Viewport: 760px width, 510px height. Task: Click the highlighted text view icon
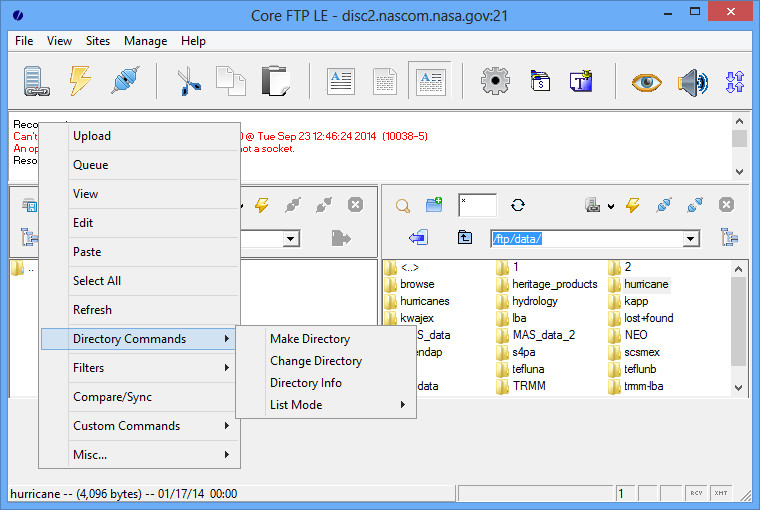(430, 81)
